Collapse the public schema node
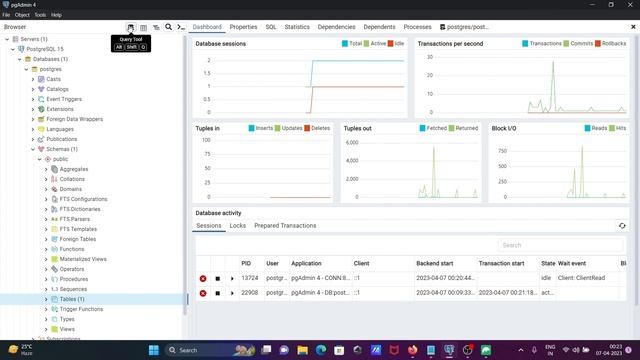This screenshot has height=360, width=640. 40,159
